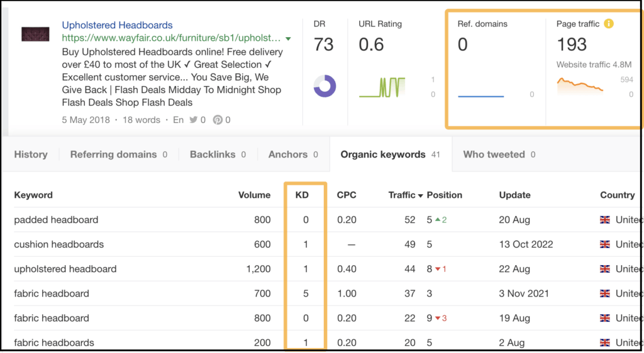644x353 pixels.
Task: Sort by the CPC column header
Action: point(347,195)
